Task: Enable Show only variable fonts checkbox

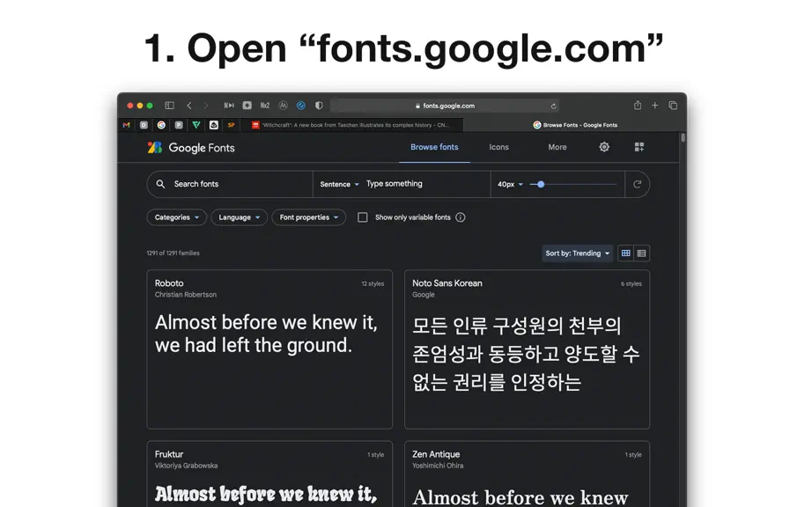Action: click(x=363, y=217)
